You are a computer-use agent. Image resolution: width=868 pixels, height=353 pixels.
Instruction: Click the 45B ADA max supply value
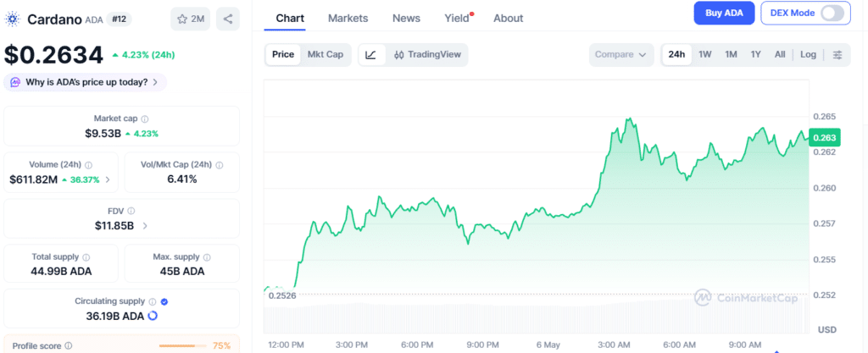click(x=182, y=271)
